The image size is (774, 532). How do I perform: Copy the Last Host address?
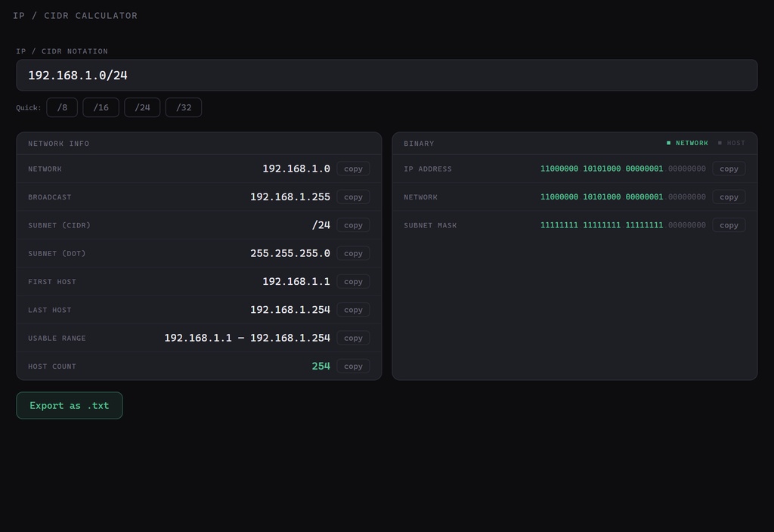(x=353, y=309)
